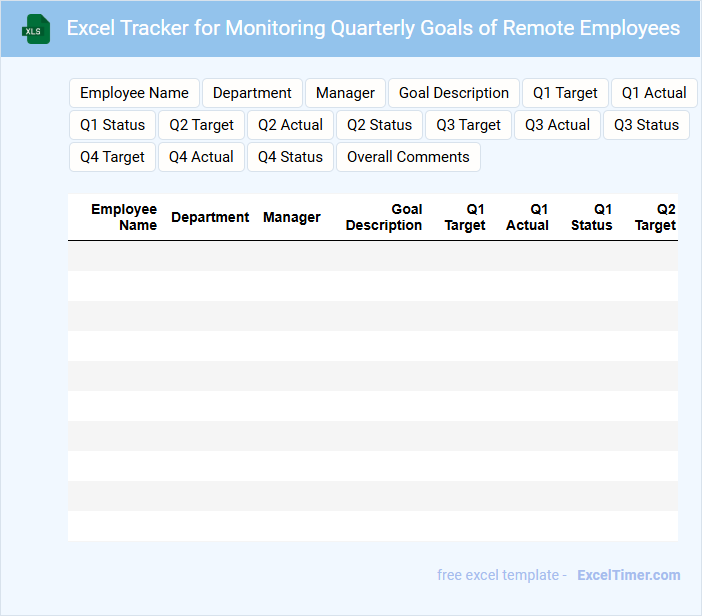Select the Manager tag
The image size is (702, 616).
pyautogui.click(x=345, y=93)
